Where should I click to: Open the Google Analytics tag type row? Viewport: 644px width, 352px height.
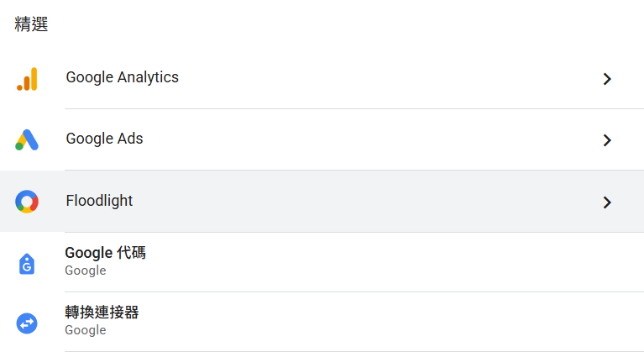[336, 79]
